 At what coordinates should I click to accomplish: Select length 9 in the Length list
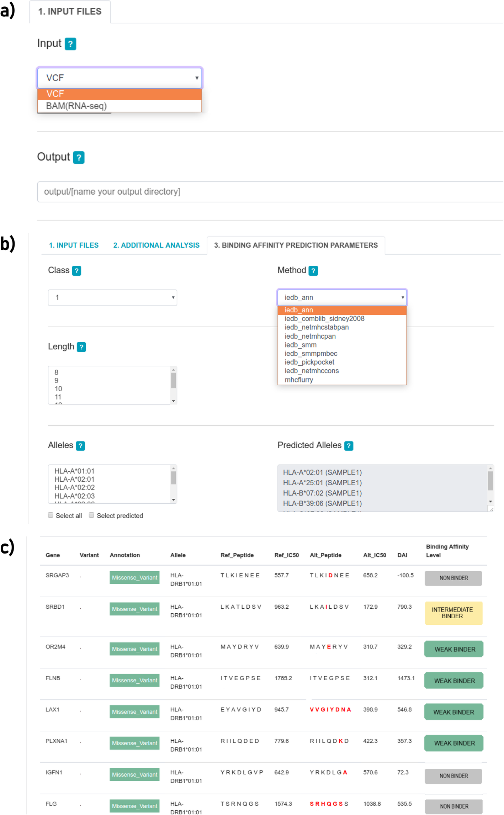point(110,381)
